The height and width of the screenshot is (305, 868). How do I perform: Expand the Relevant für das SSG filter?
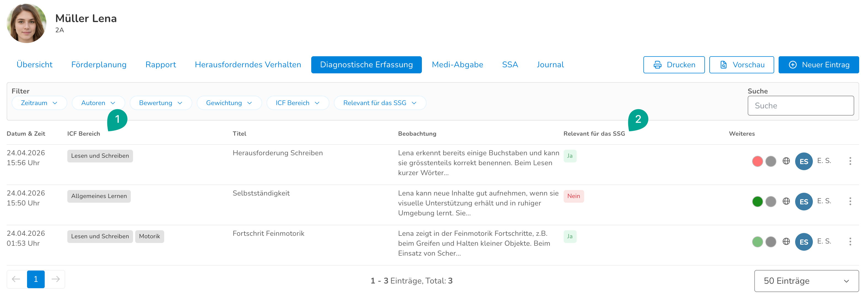coord(380,103)
